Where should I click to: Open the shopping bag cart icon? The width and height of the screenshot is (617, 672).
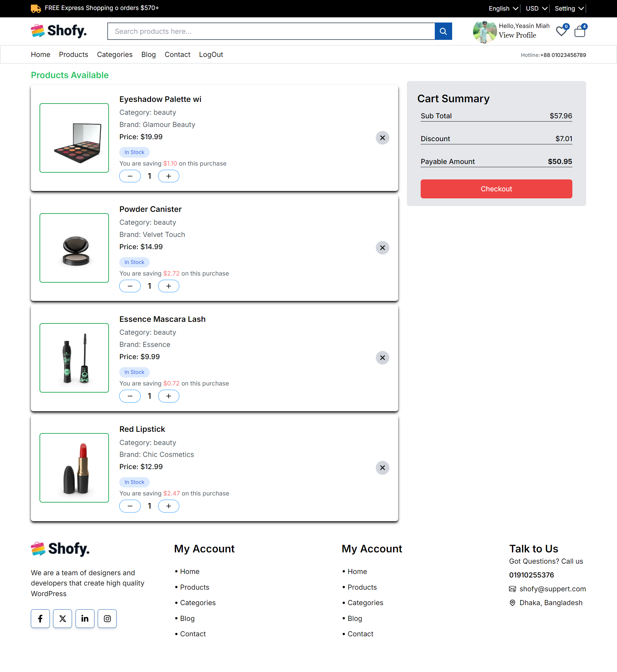(580, 32)
